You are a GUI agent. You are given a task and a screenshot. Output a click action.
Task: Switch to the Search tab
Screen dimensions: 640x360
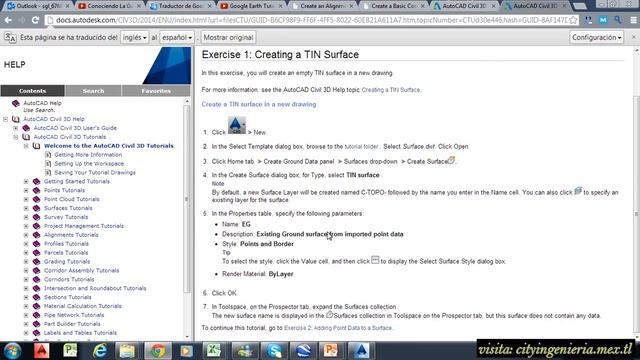(93, 91)
